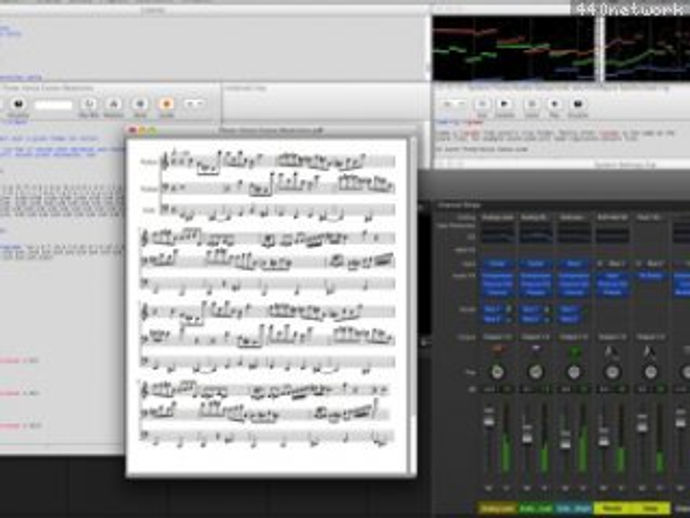Toggle solo button on first mixer channel
This screenshot has height=518, width=690.
(x=506, y=489)
